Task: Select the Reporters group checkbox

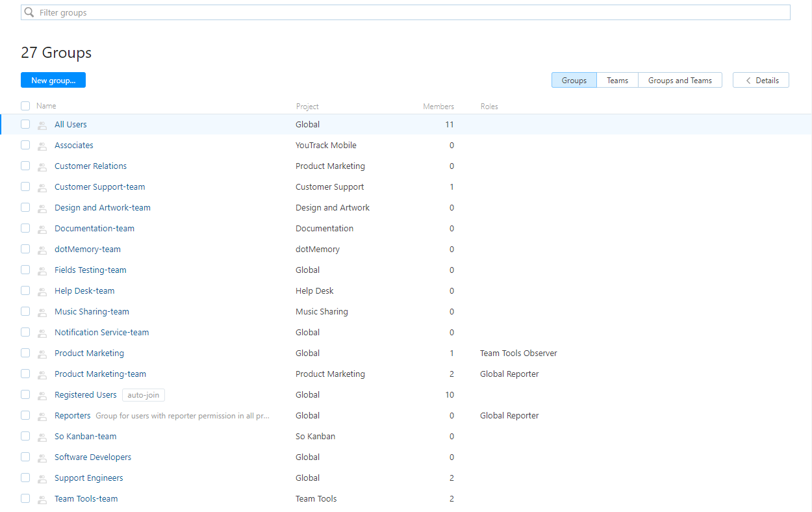Action: tap(25, 415)
